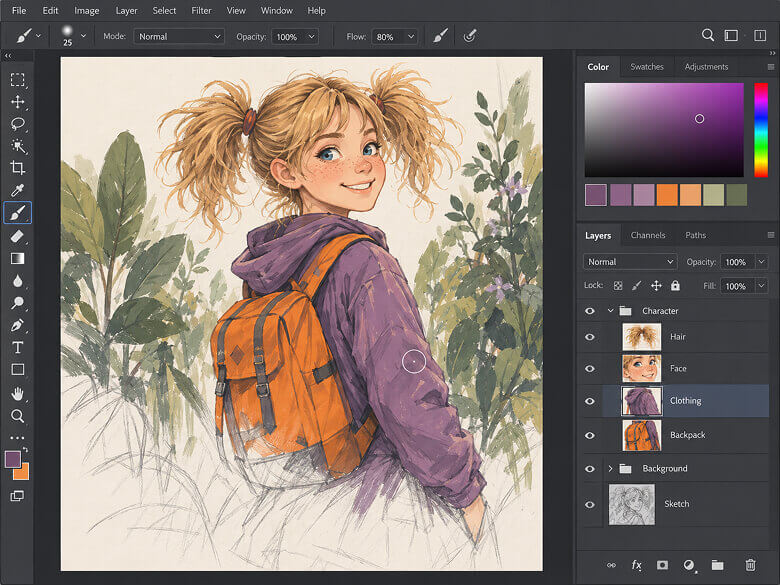Image resolution: width=780 pixels, height=585 pixels.
Task: Open the Layer menu
Action: pyautogui.click(x=126, y=10)
